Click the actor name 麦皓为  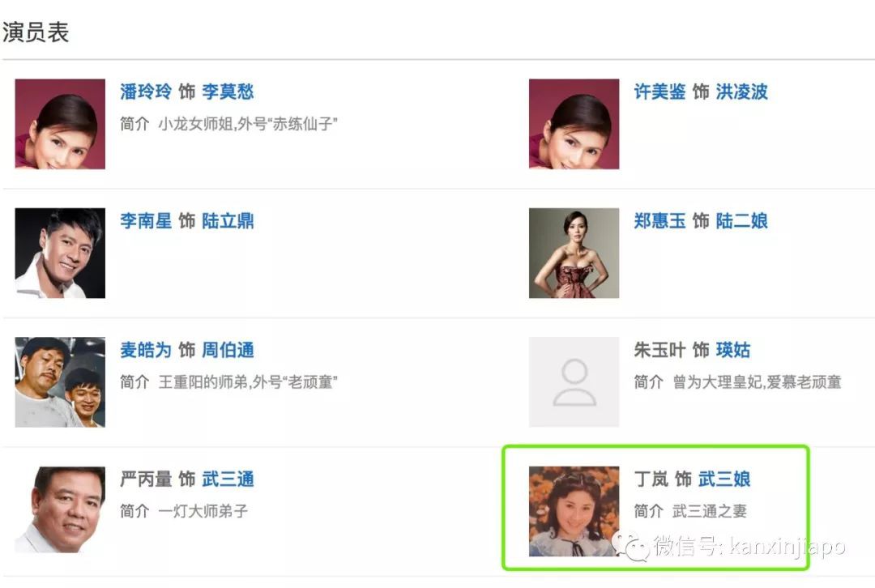coord(146,351)
